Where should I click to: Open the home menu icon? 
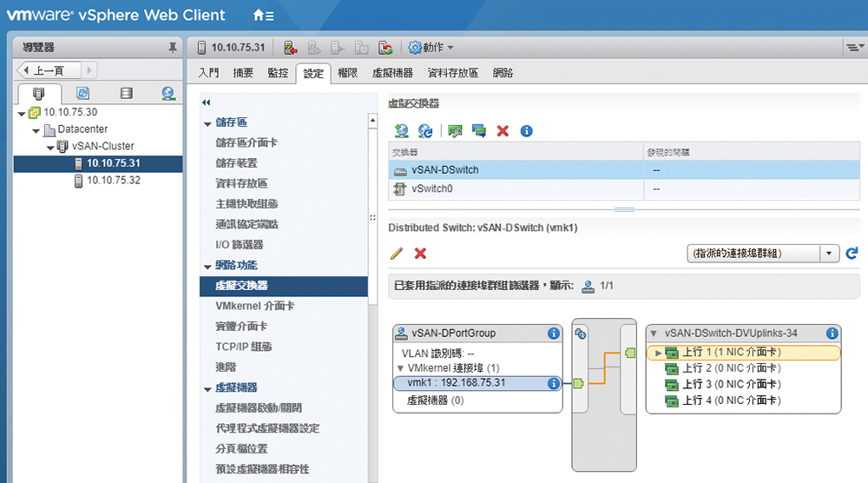(x=263, y=16)
